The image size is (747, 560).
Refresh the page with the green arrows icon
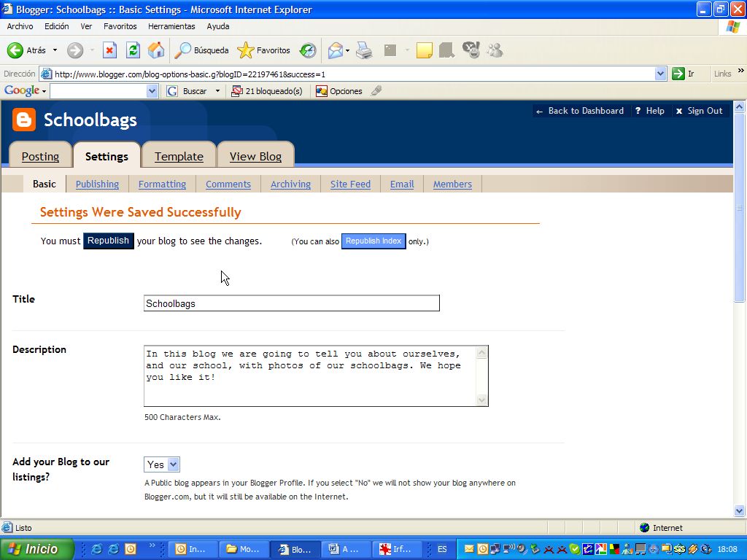133,50
